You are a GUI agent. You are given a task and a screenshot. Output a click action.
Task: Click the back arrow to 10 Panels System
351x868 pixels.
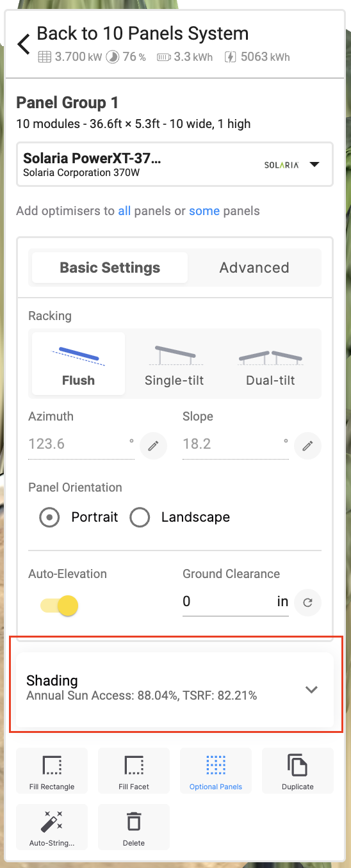24,44
